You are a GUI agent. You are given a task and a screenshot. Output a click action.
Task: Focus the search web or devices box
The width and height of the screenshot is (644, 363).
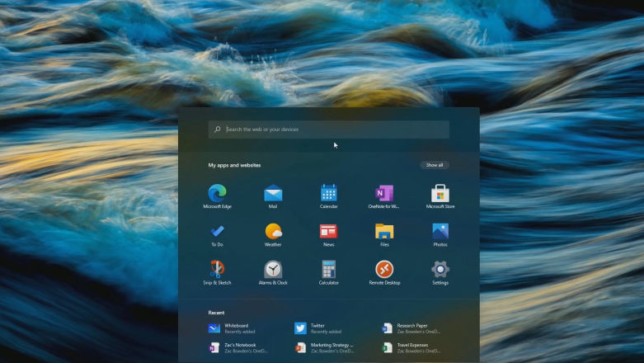click(x=328, y=129)
